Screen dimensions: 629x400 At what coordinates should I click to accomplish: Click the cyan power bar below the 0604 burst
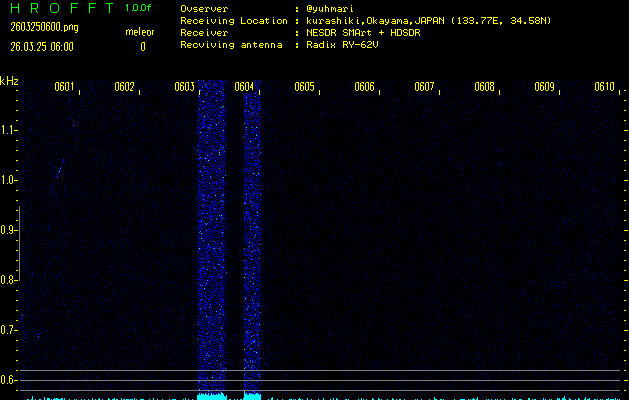tap(252, 396)
